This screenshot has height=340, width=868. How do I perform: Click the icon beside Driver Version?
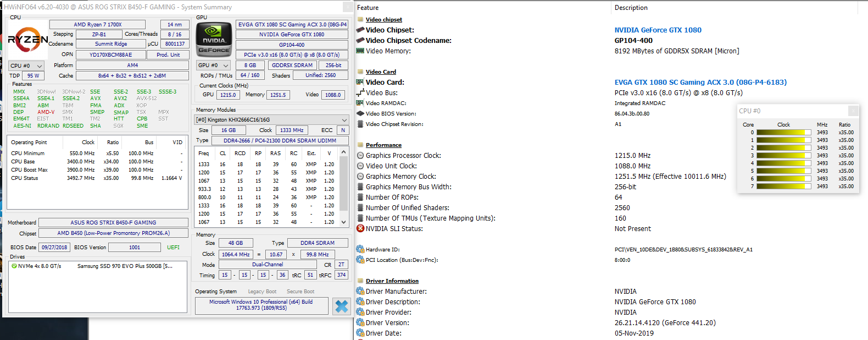[360, 322]
